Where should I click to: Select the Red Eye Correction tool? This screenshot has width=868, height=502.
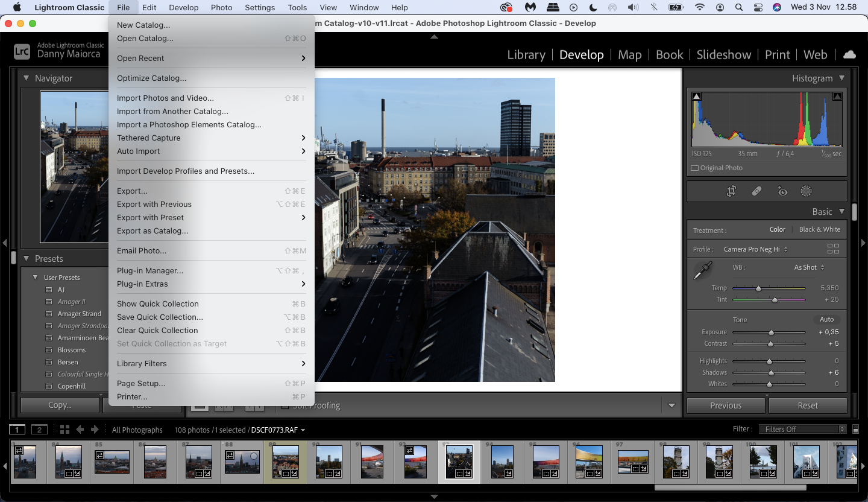coord(782,191)
